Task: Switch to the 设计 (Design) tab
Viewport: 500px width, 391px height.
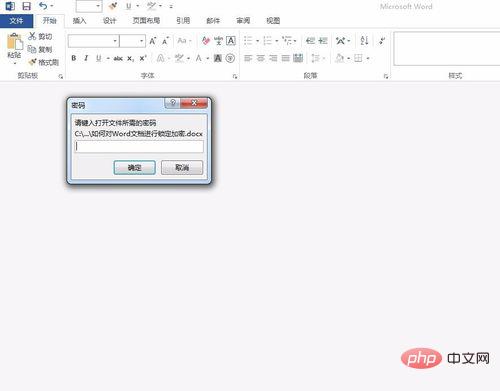Action: click(x=109, y=21)
